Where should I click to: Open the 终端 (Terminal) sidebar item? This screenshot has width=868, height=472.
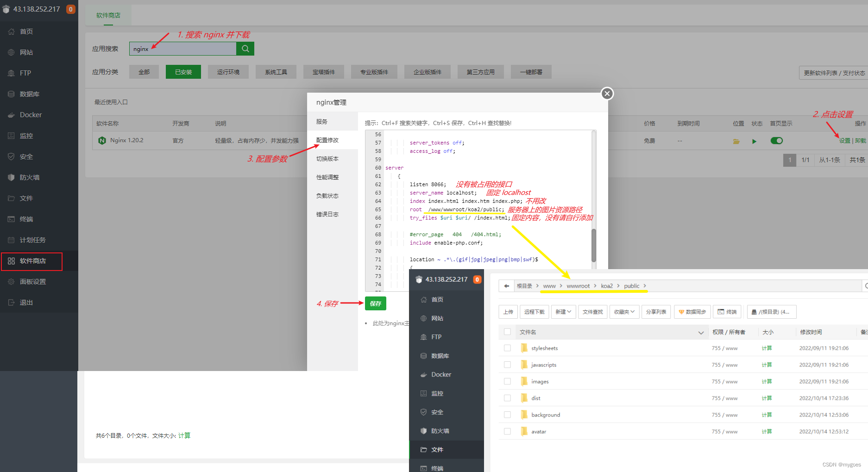[25, 219]
